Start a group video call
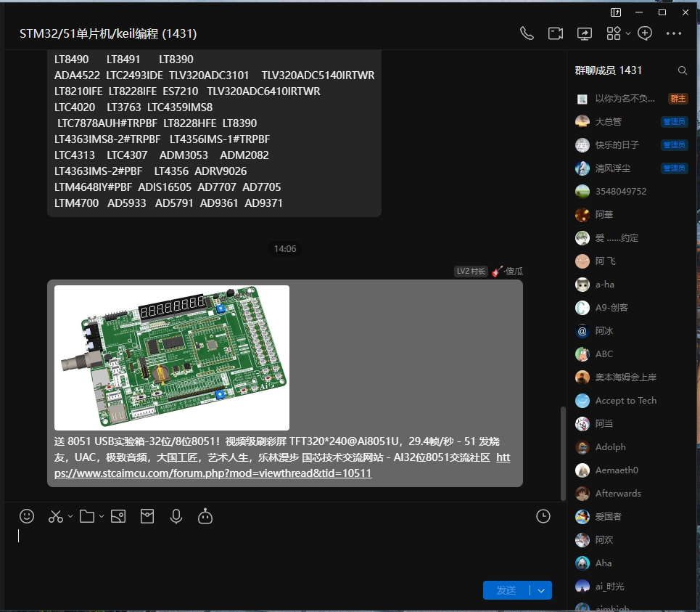Image resolution: width=700 pixels, height=612 pixels. click(556, 33)
